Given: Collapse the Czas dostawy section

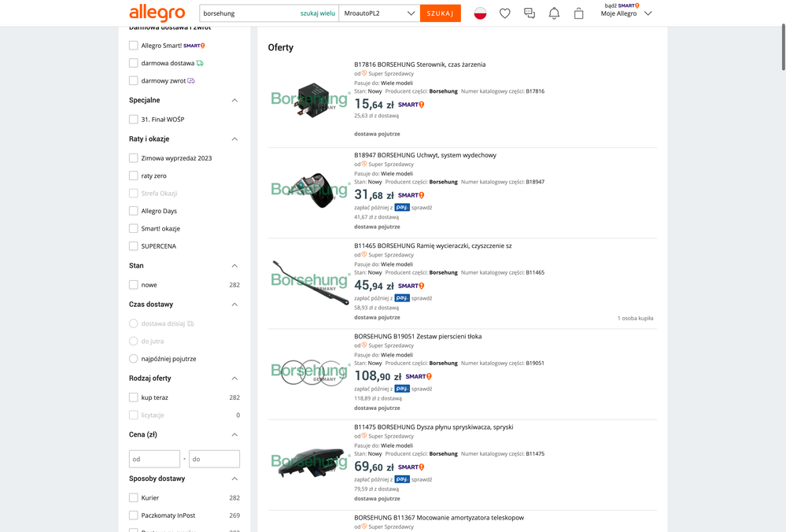Looking at the screenshot, I should [234, 305].
